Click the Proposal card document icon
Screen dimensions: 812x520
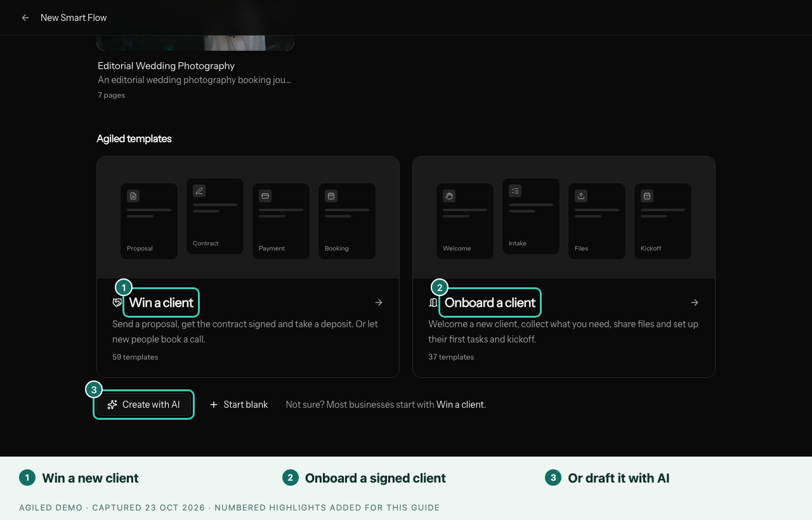[133, 196]
